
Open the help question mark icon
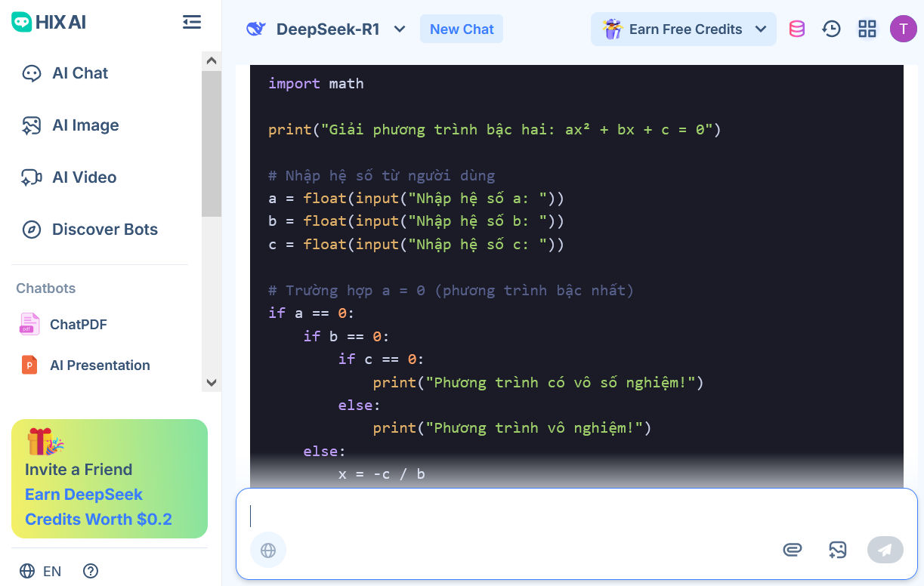tap(91, 571)
